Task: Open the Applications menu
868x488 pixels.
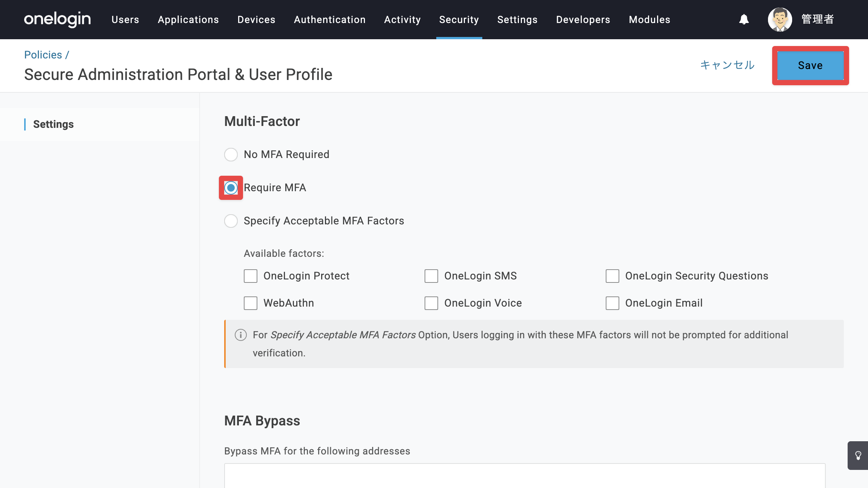Action: [188, 20]
